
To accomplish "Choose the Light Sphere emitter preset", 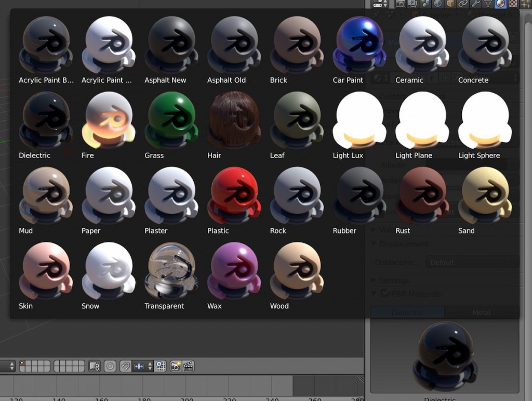I will pyautogui.click(x=485, y=126).
